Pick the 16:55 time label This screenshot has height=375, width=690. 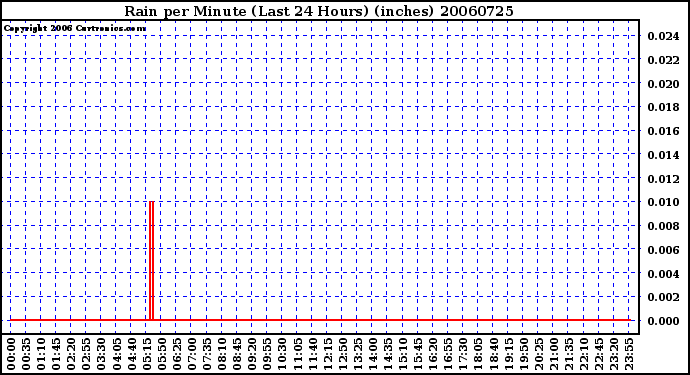tap(448, 354)
